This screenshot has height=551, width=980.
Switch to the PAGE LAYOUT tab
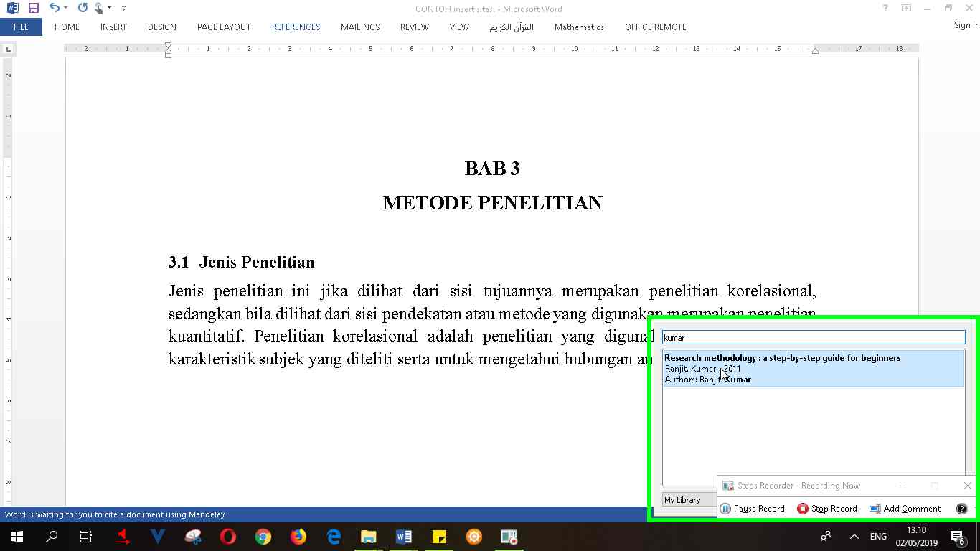(x=224, y=27)
